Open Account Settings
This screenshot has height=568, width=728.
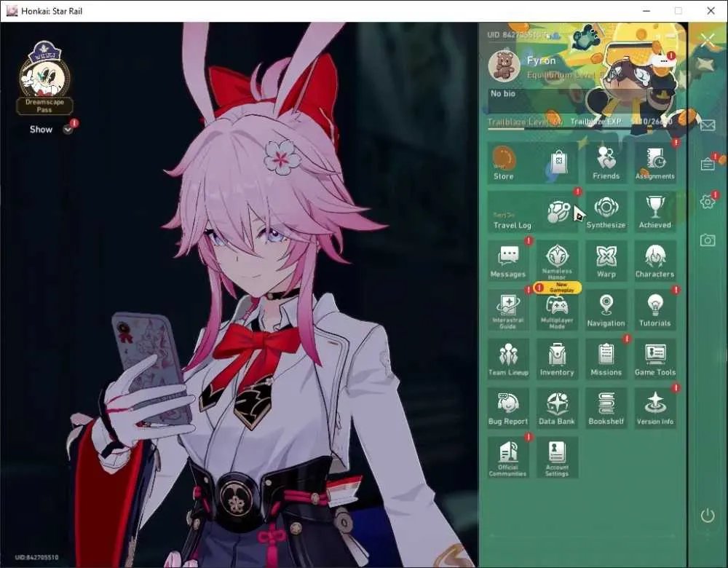coord(557,457)
